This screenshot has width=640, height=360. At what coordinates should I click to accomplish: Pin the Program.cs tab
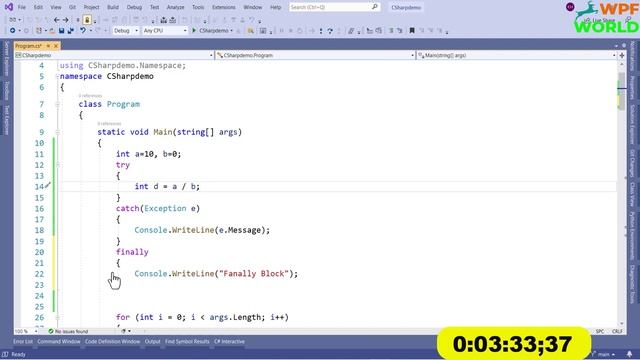click(x=48, y=46)
